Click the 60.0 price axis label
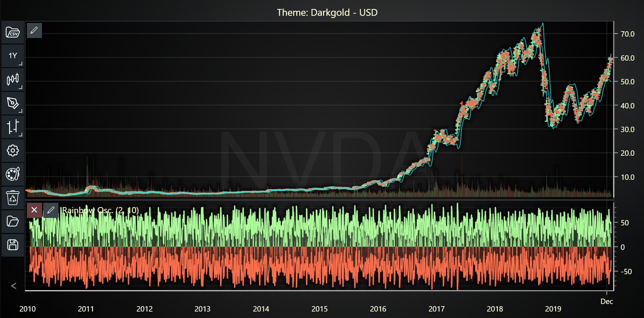 pyautogui.click(x=628, y=58)
